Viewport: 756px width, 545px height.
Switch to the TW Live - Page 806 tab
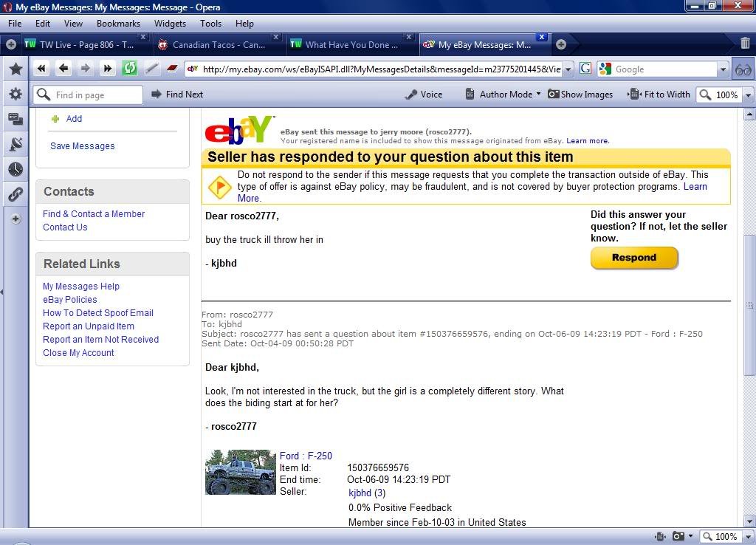pyautogui.click(x=86, y=45)
